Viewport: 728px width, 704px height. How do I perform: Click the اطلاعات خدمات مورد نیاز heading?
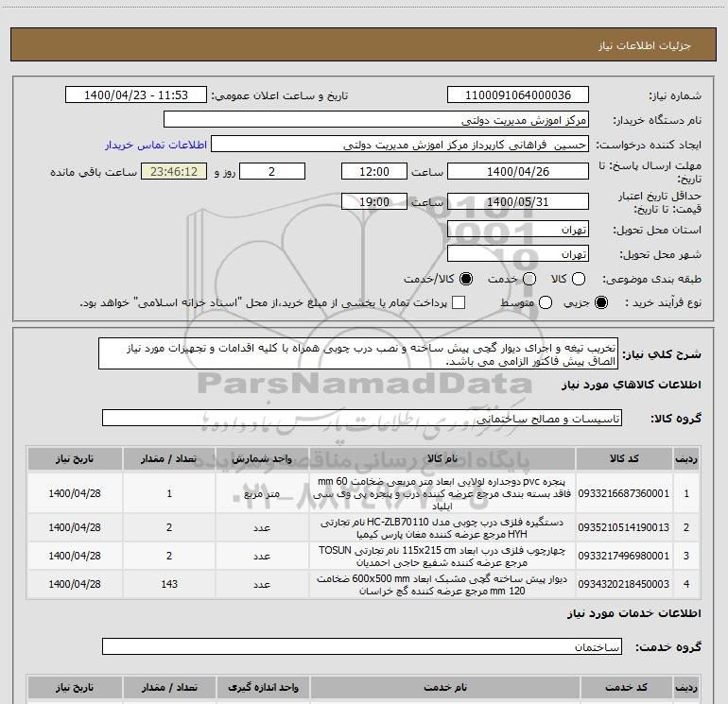[634, 613]
